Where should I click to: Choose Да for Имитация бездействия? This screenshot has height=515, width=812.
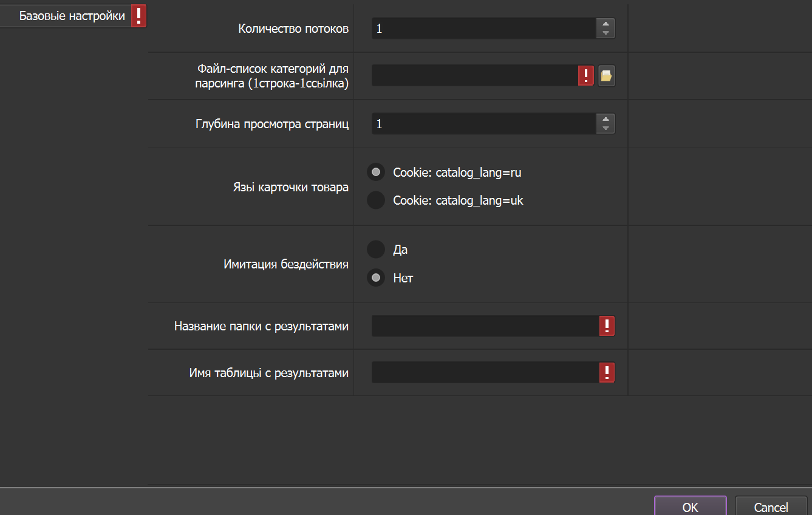coord(376,250)
